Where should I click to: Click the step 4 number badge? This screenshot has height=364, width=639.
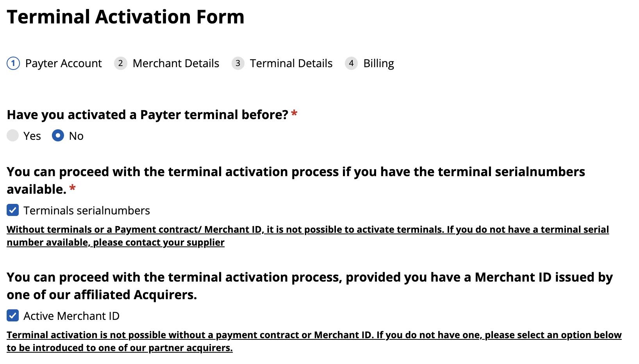pyautogui.click(x=351, y=63)
